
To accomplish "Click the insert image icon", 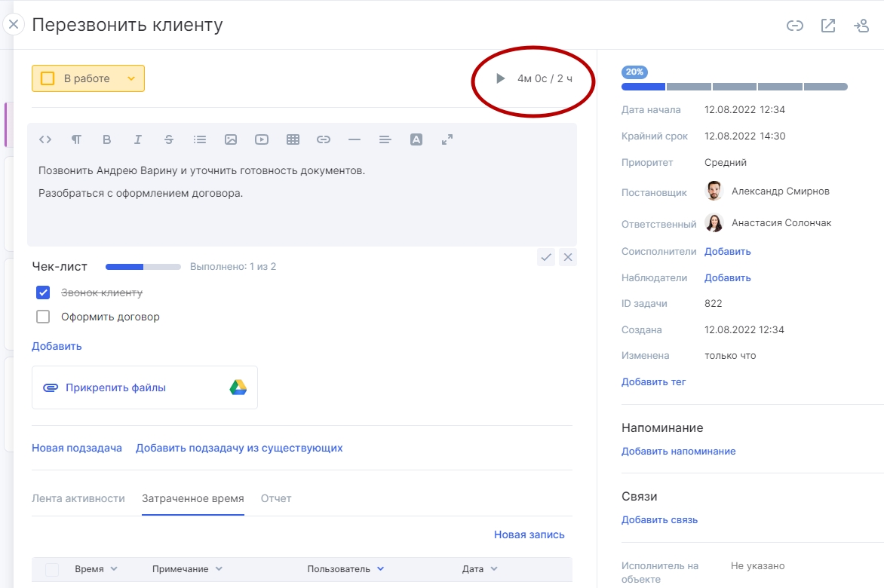I will [231, 139].
